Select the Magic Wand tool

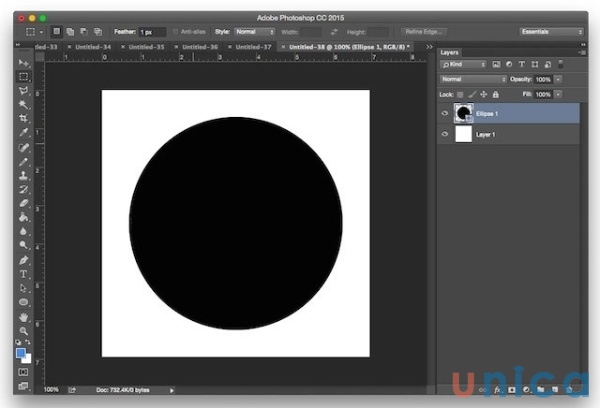pyautogui.click(x=23, y=104)
